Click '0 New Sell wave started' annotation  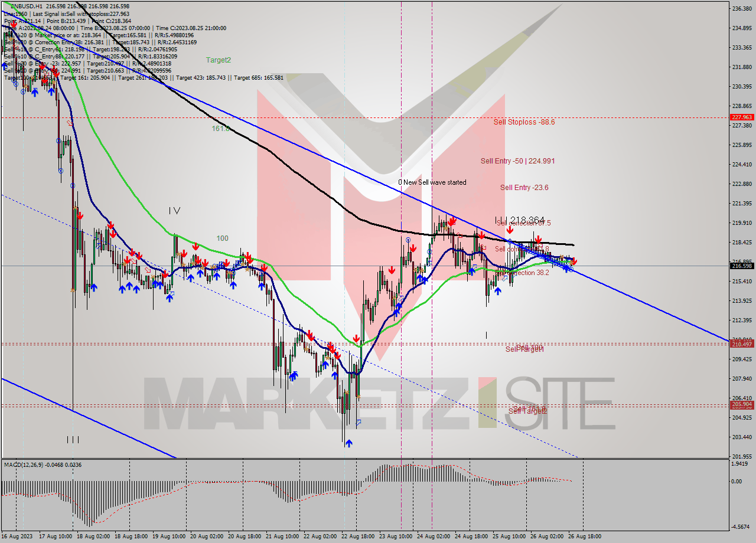coord(432,182)
